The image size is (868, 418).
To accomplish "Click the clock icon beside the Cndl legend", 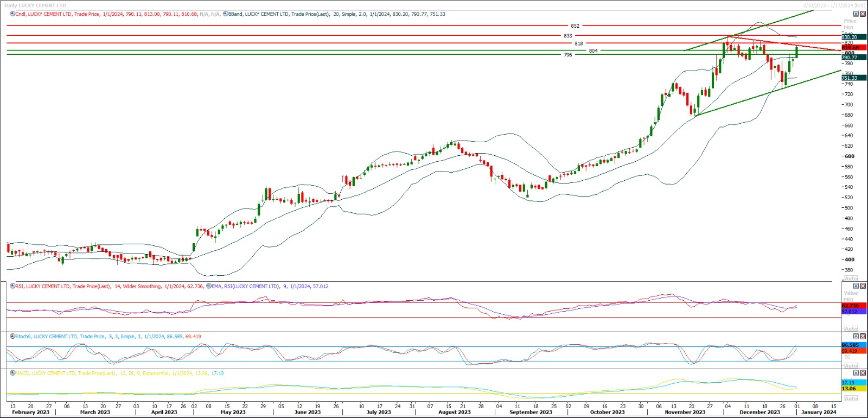I will [x=12, y=14].
